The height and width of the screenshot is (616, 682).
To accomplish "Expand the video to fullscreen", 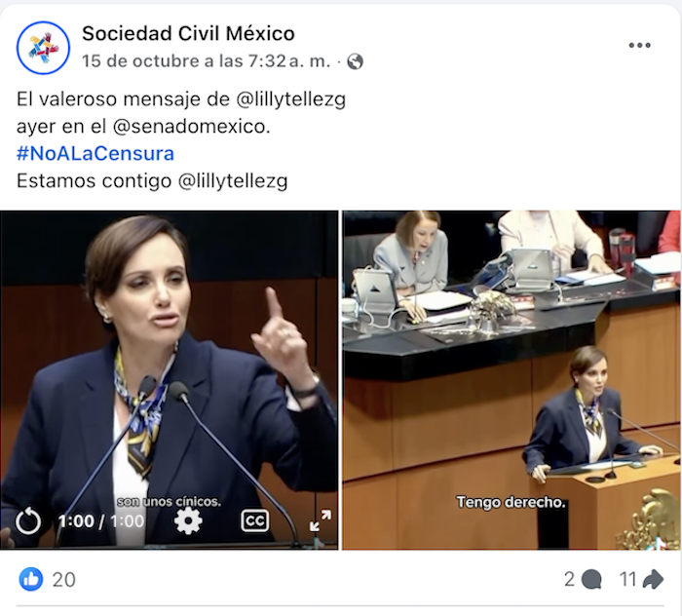I will (321, 520).
